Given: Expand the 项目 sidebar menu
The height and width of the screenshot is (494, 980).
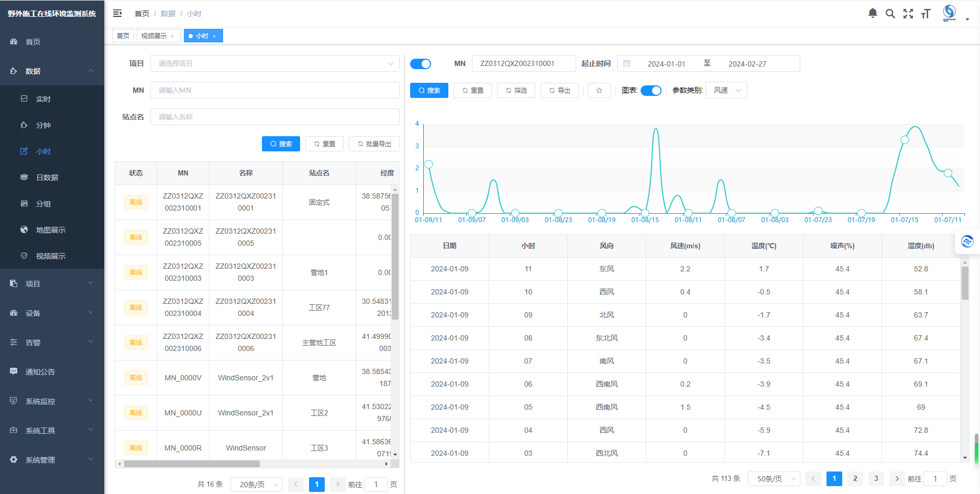Looking at the screenshot, I should coord(52,284).
